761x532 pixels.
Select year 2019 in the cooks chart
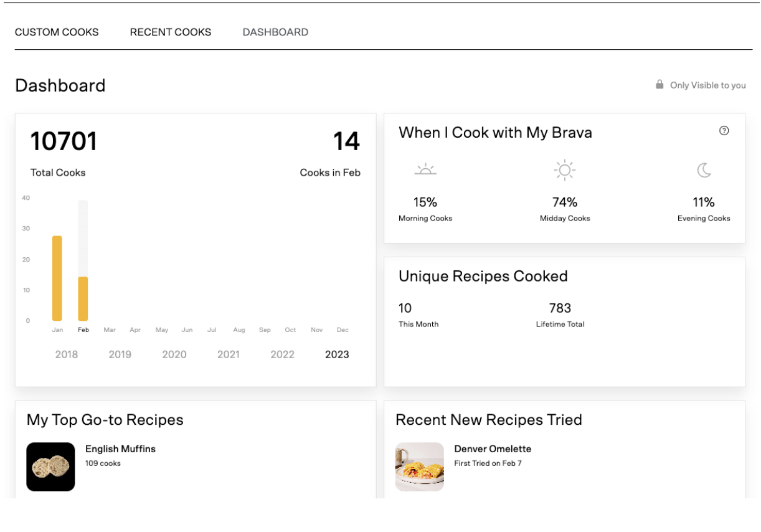point(120,354)
